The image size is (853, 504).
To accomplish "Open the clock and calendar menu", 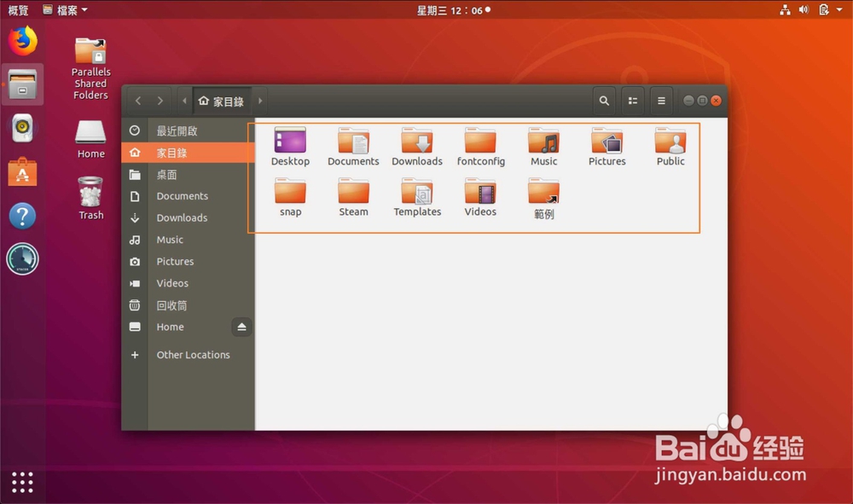I will tap(453, 9).
